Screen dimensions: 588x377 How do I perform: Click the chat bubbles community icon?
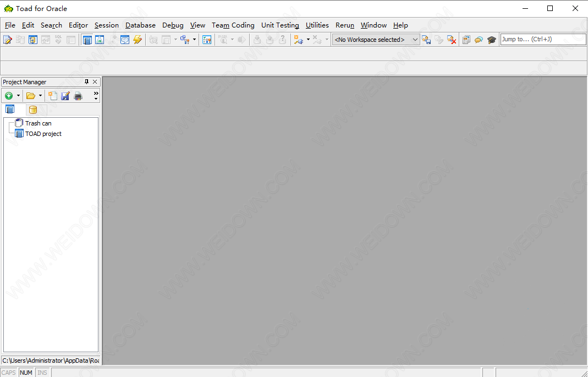(479, 40)
